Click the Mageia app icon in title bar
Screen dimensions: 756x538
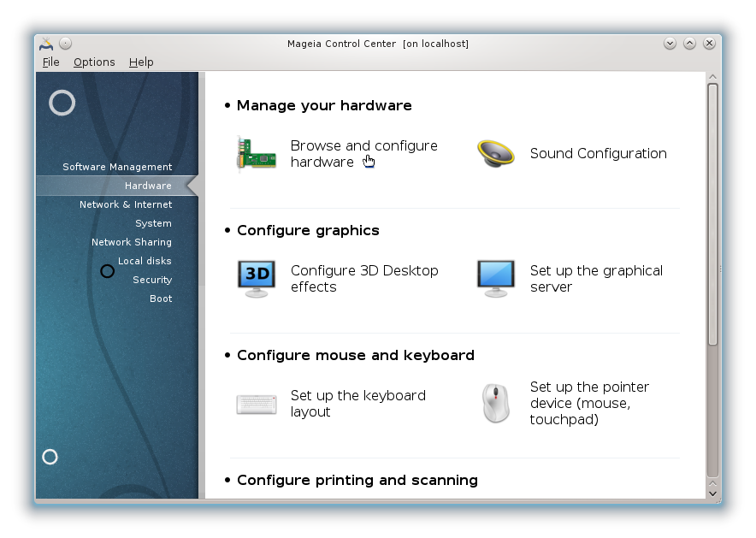[x=46, y=44]
